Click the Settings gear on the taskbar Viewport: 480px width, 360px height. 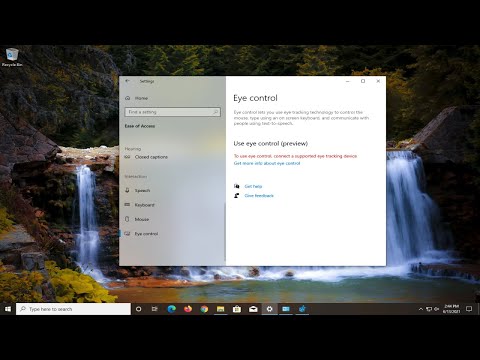click(269, 309)
